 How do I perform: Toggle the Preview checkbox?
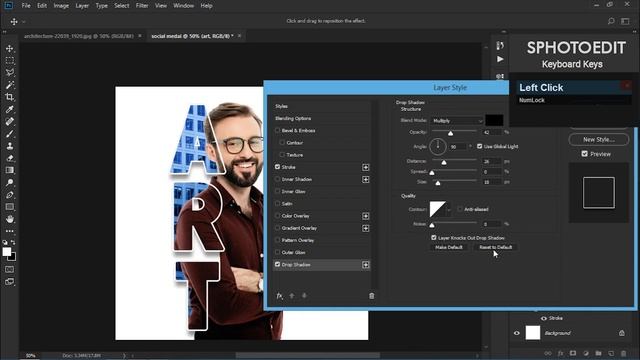[584, 154]
